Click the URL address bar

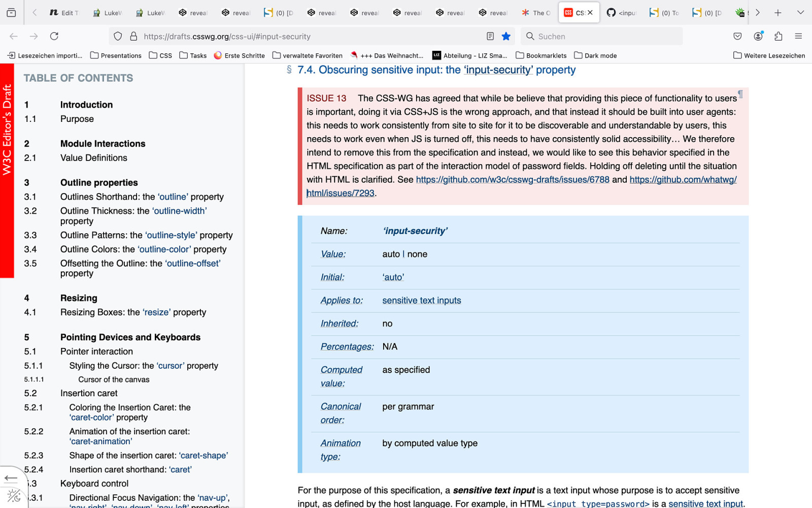click(x=311, y=36)
